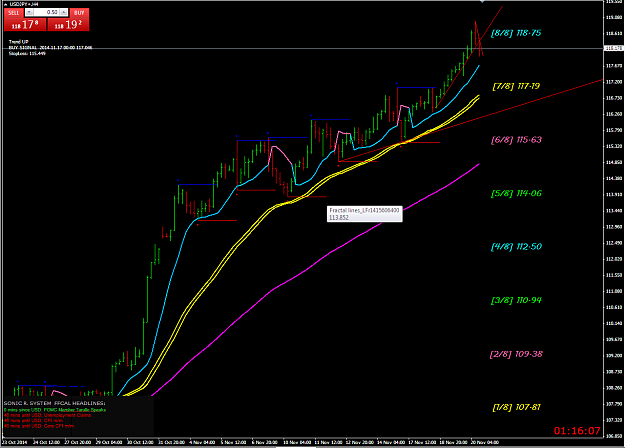Click the sell price 118.17 panel
The image size is (625, 448).
[x=25, y=25]
